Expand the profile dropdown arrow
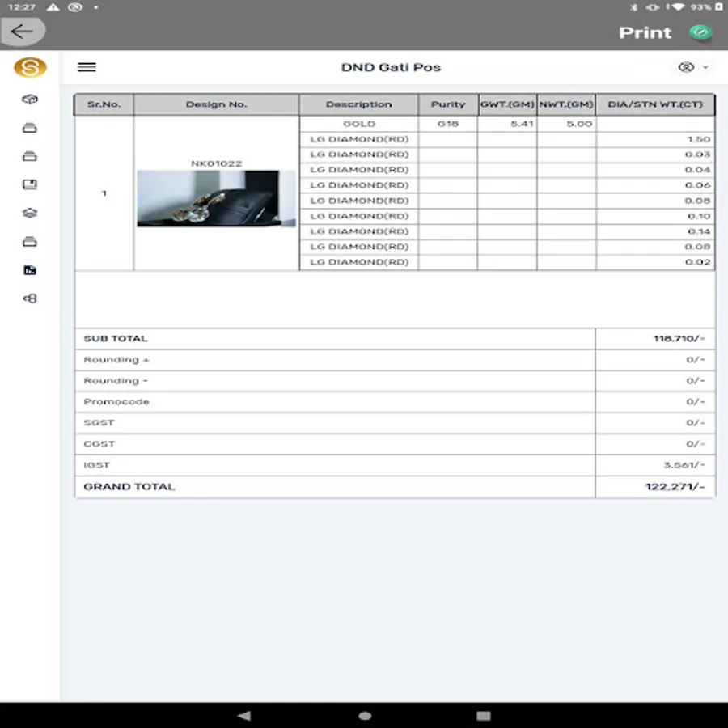This screenshot has height=728, width=728. click(705, 67)
